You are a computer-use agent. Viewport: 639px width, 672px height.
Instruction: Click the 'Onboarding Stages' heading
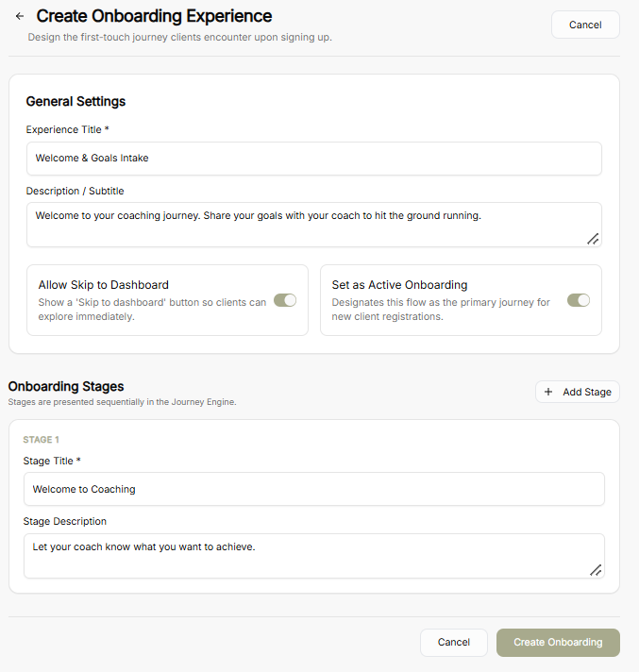[x=66, y=386]
